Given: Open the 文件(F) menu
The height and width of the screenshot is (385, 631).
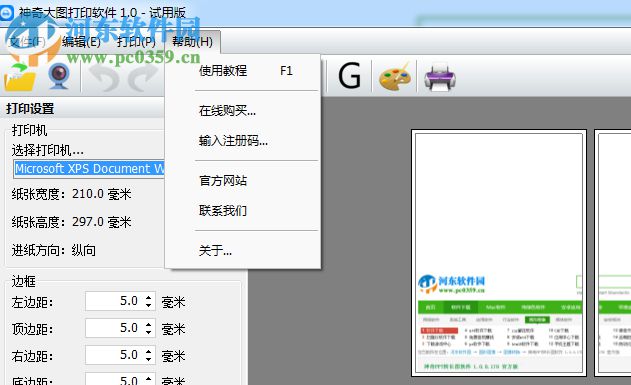Looking at the screenshot, I should click(27, 41).
